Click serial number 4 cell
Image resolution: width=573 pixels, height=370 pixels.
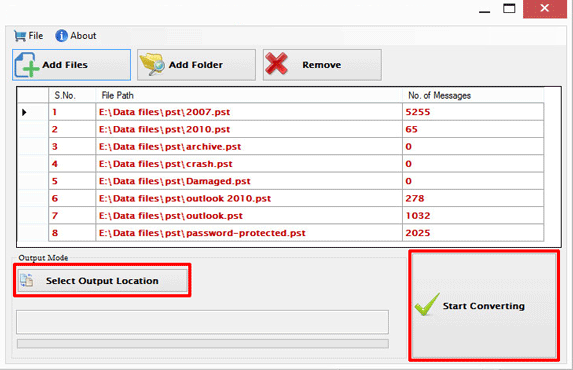[72, 164]
